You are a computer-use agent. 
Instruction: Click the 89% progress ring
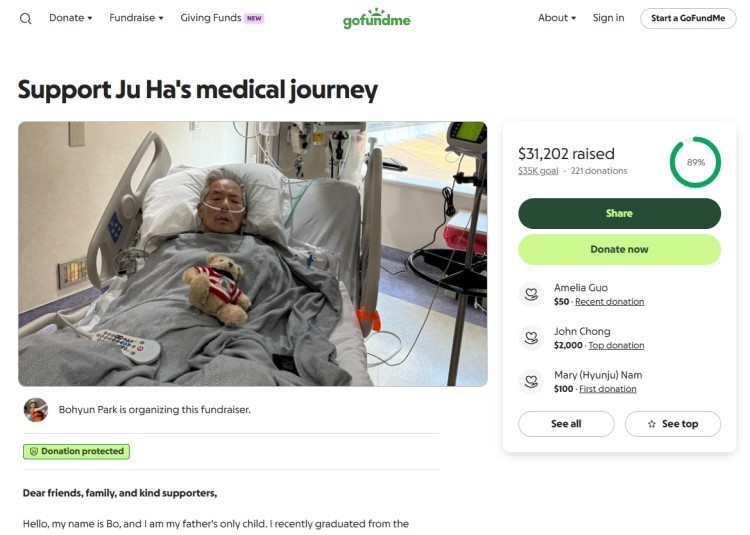(x=695, y=162)
